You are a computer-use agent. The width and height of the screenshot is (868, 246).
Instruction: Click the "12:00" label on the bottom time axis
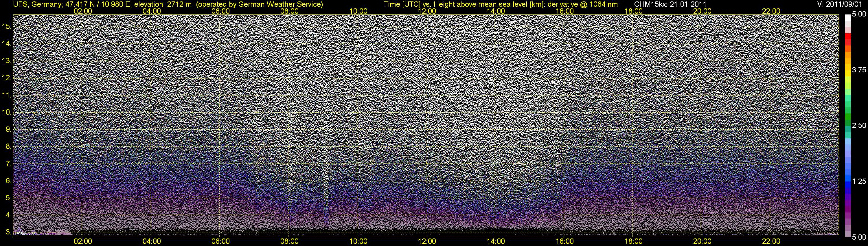pos(427,241)
